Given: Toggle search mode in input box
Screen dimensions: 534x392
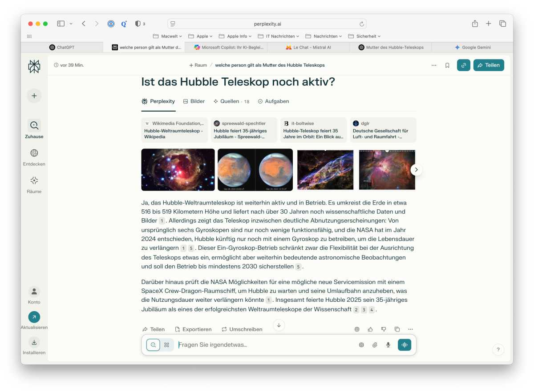Looking at the screenshot, I should point(153,345).
